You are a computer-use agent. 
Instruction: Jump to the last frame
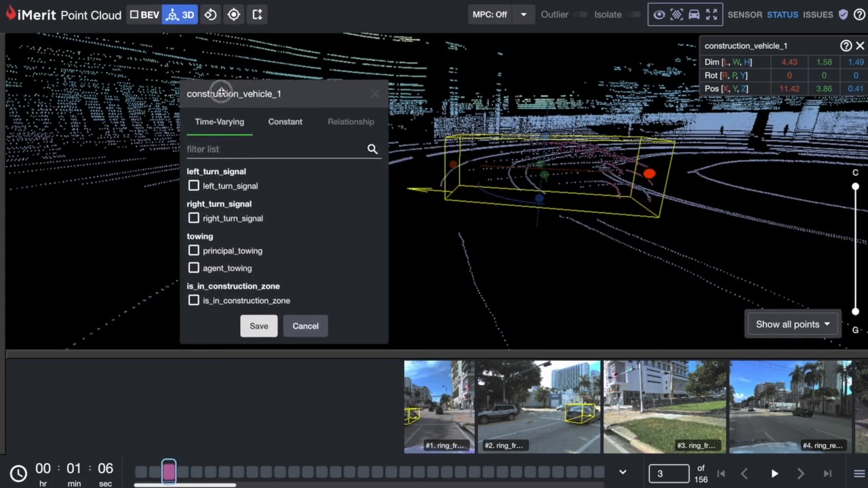(827, 474)
